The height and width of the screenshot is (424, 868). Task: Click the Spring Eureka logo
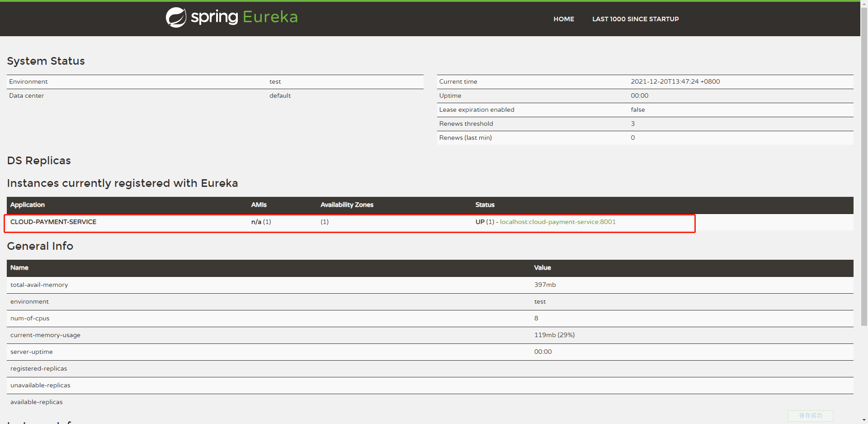click(231, 17)
